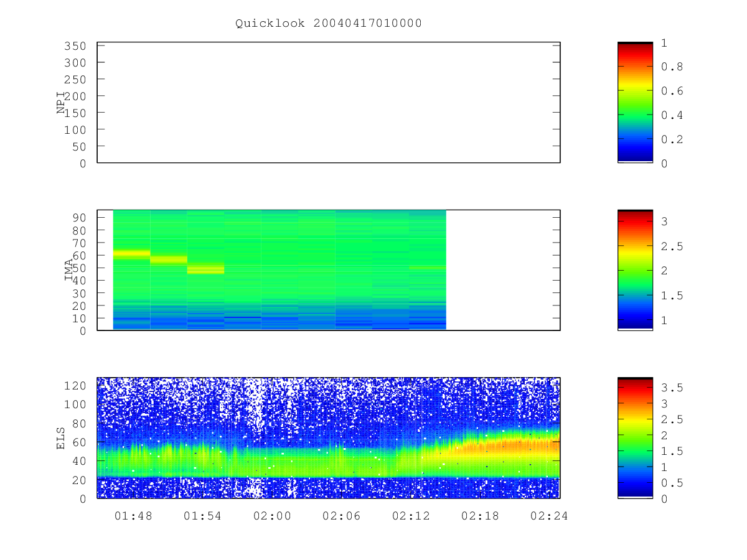Click the ELS panel color bar
This screenshot has width=747, height=560.
[x=635, y=438]
